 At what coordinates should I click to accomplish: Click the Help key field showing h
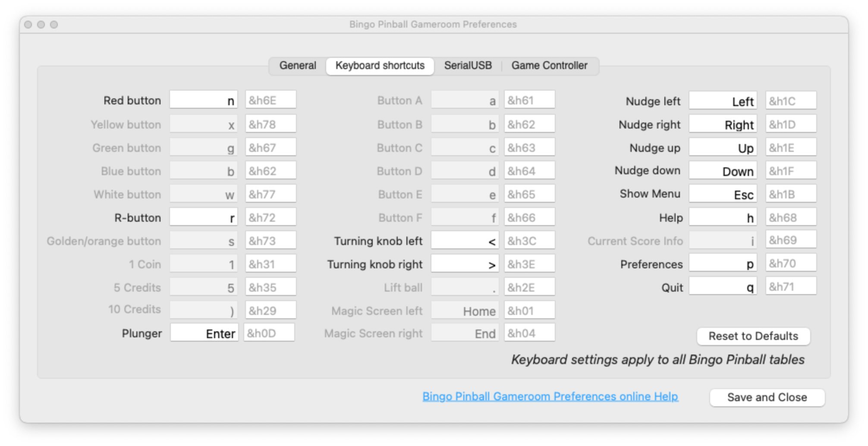tap(723, 217)
